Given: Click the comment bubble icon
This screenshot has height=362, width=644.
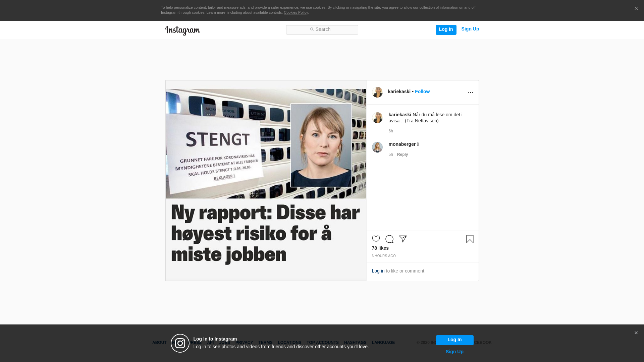Looking at the screenshot, I should pos(389,239).
